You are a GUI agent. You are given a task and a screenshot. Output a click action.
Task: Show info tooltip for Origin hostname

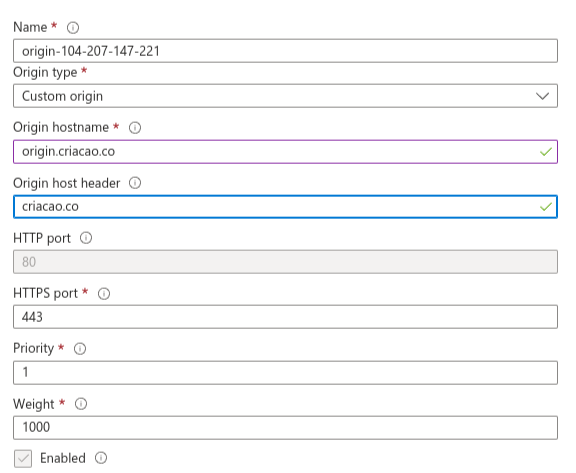pyautogui.click(x=135, y=127)
